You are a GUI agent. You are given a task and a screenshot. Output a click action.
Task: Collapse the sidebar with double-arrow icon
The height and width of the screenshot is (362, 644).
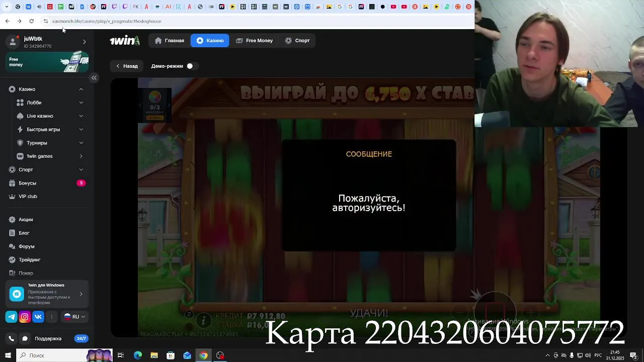click(x=94, y=77)
